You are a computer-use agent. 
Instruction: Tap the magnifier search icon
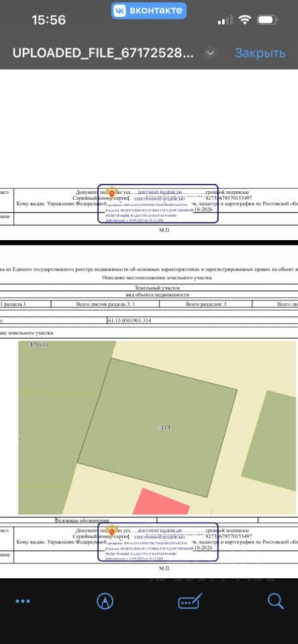(x=275, y=601)
